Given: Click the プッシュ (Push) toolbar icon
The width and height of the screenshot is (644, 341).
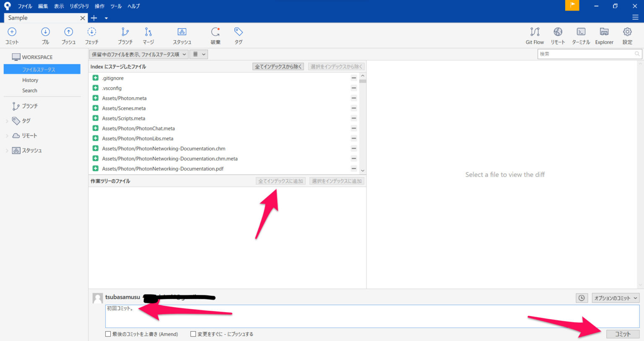Looking at the screenshot, I should click(x=68, y=35).
